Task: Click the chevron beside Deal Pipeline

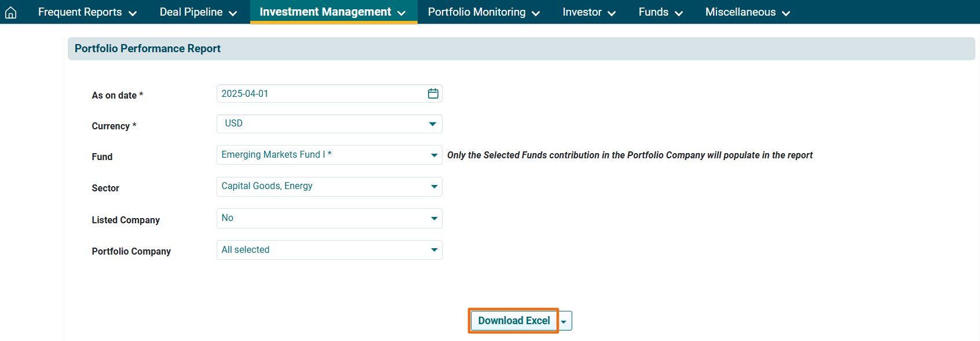Action: point(233,13)
